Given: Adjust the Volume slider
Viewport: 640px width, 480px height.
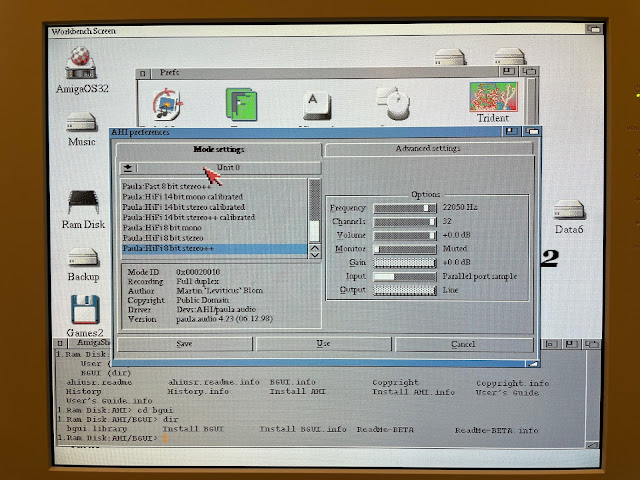Looking at the screenshot, I should pyautogui.click(x=405, y=236).
